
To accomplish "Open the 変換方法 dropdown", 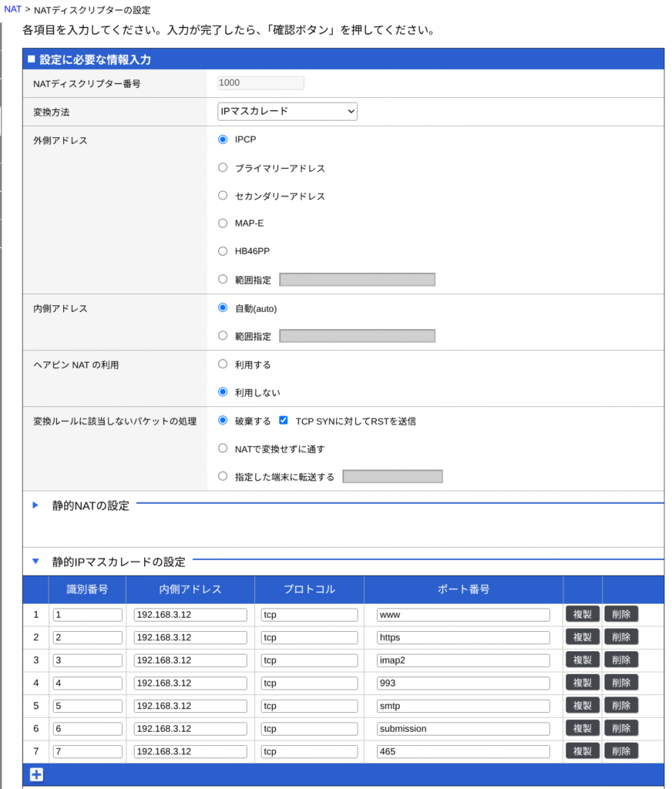I will 287,112.
